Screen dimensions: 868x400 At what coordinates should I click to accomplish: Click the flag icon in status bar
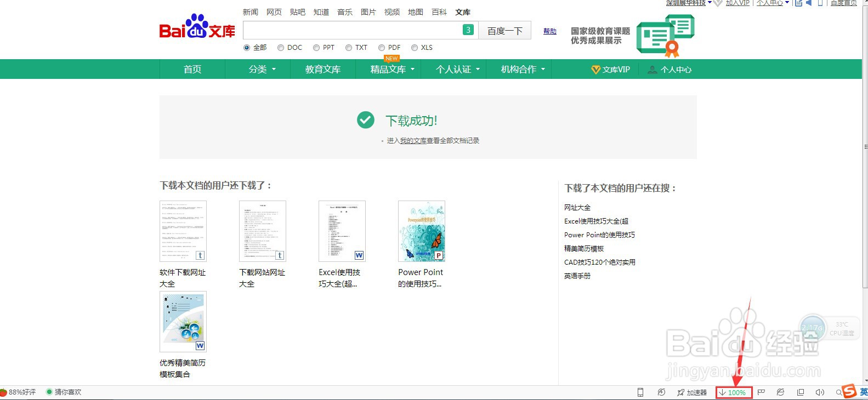pos(761,392)
